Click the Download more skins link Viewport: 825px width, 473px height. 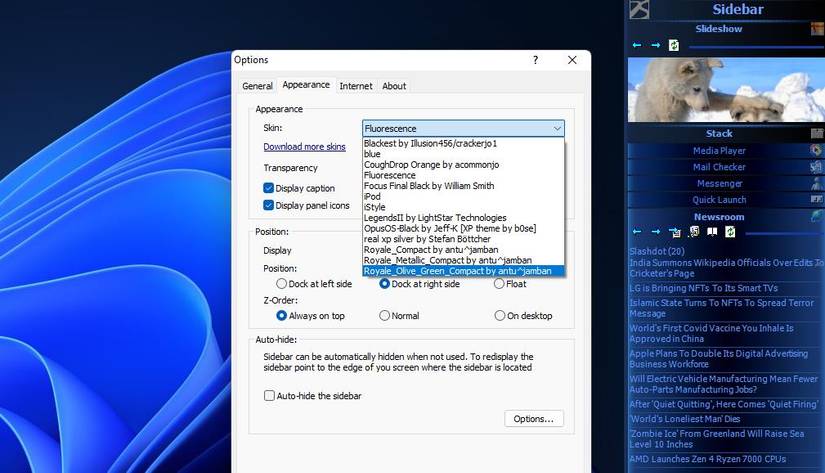[304, 147]
